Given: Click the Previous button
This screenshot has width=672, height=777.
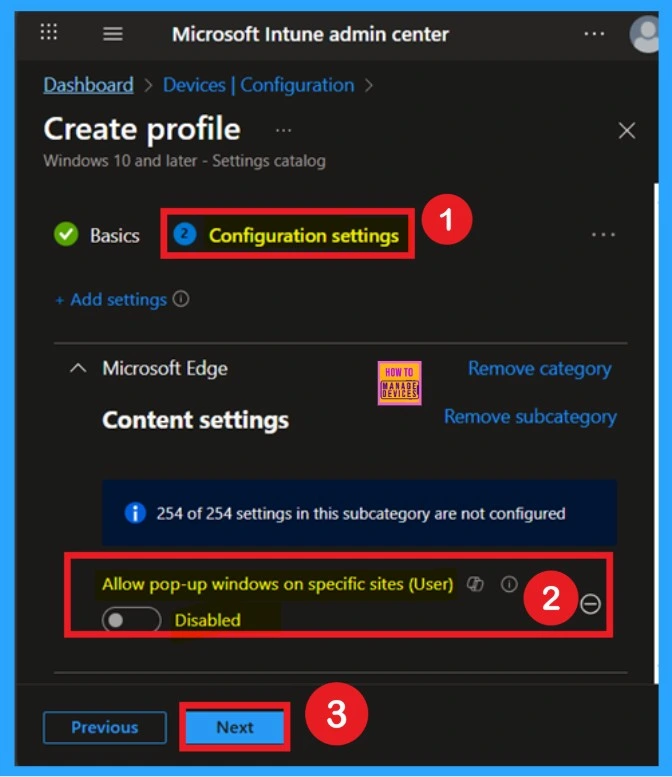Looking at the screenshot, I should pyautogui.click(x=104, y=727).
